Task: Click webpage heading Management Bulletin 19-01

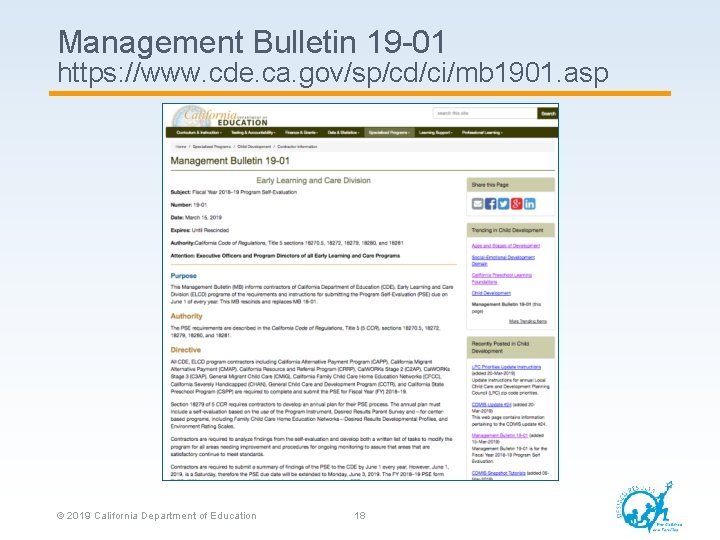Action: coord(230,161)
